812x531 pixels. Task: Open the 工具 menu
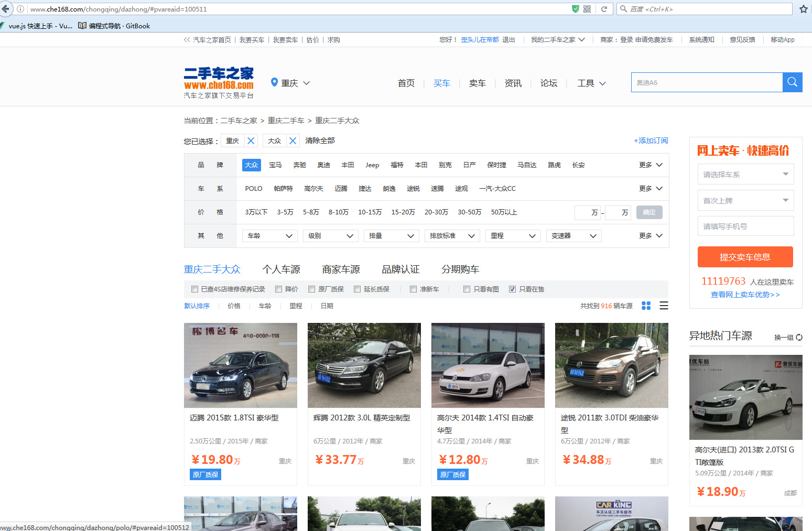591,83
